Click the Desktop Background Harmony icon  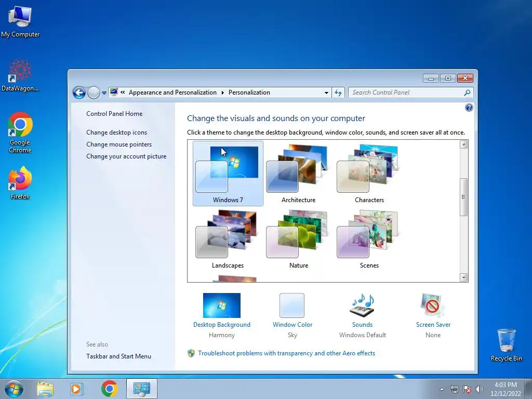[221, 305]
